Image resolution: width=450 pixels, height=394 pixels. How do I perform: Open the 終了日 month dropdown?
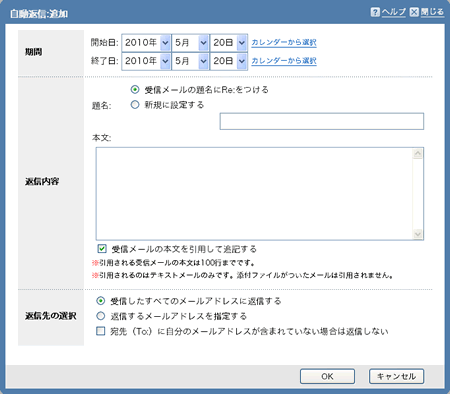(x=191, y=61)
